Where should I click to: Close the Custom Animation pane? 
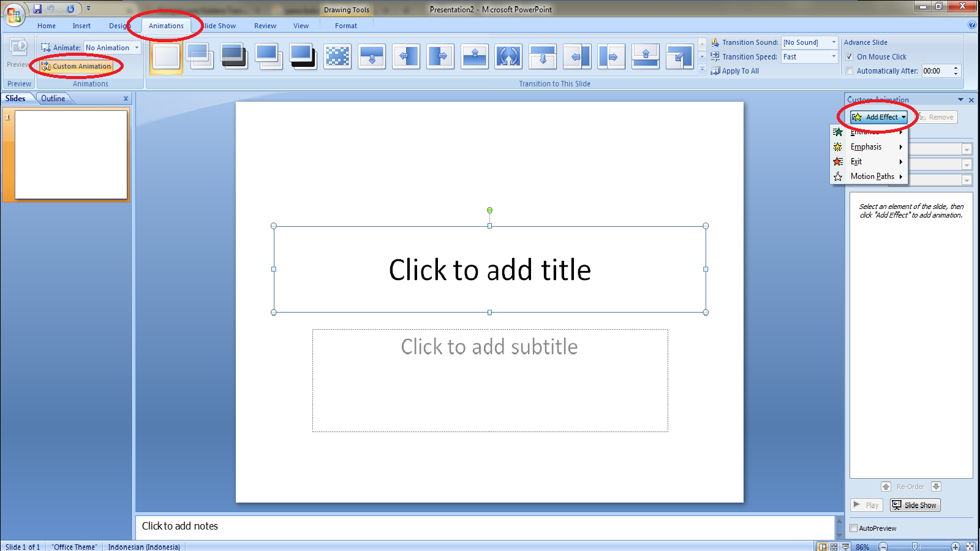click(971, 100)
